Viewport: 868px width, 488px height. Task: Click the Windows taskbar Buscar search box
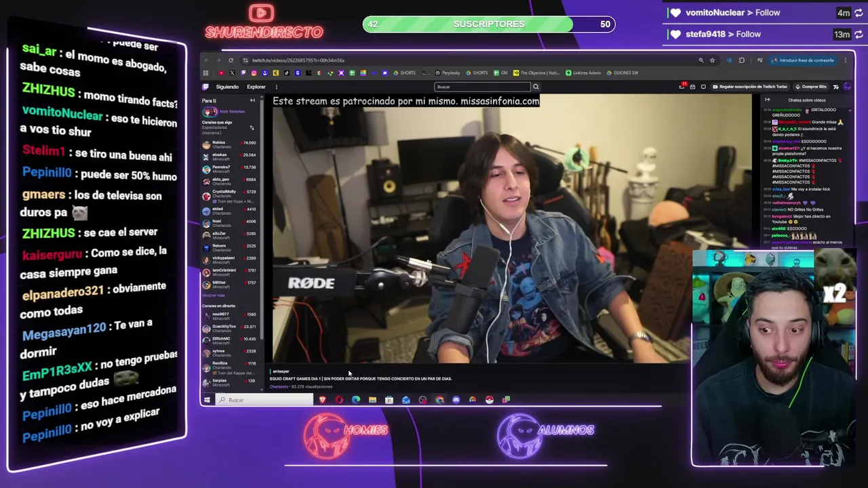[x=264, y=400]
